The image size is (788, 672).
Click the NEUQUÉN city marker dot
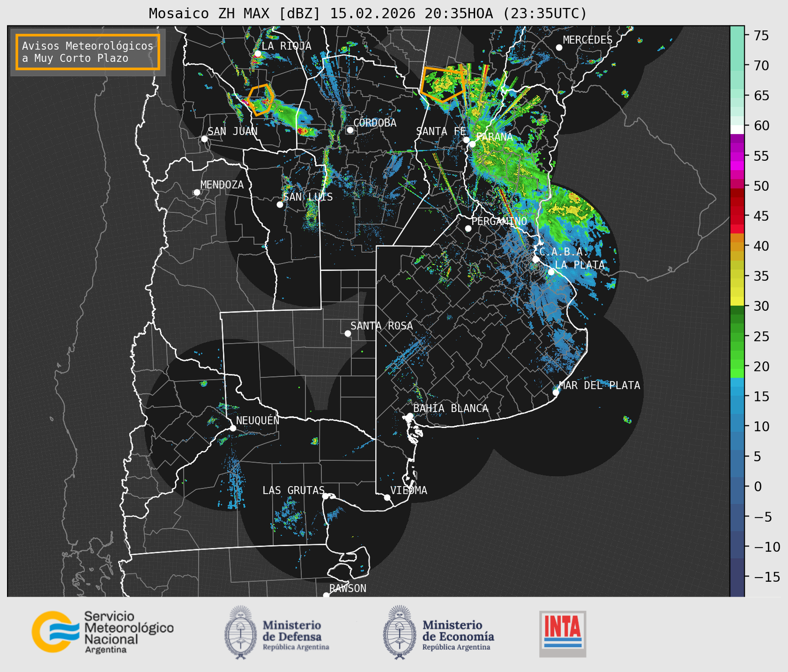(x=233, y=428)
